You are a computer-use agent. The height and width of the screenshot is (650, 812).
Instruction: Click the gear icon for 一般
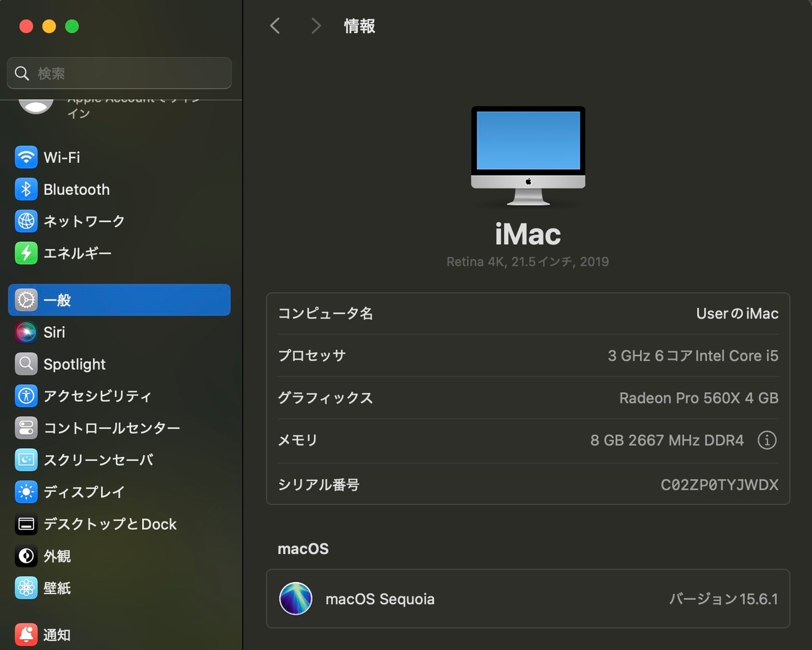tap(26, 300)
